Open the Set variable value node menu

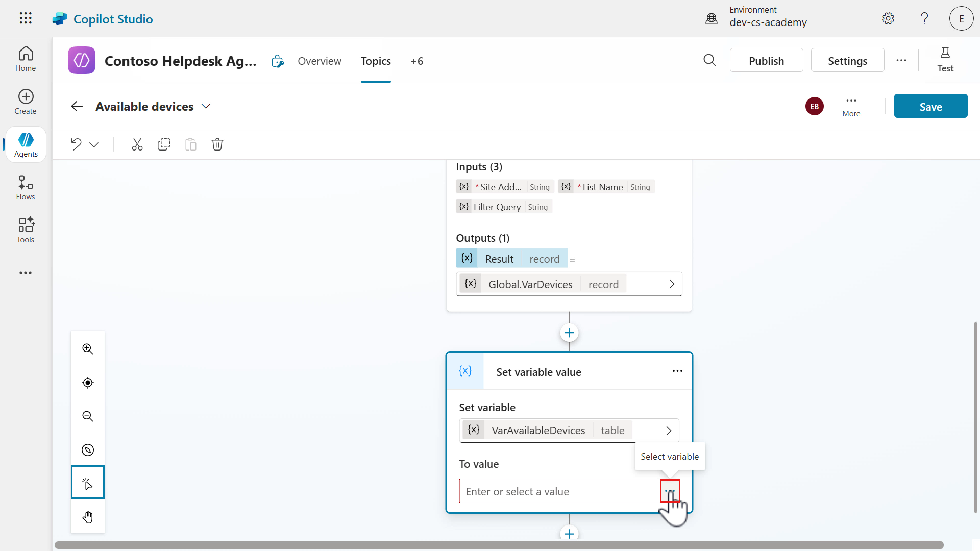(677, 371)
